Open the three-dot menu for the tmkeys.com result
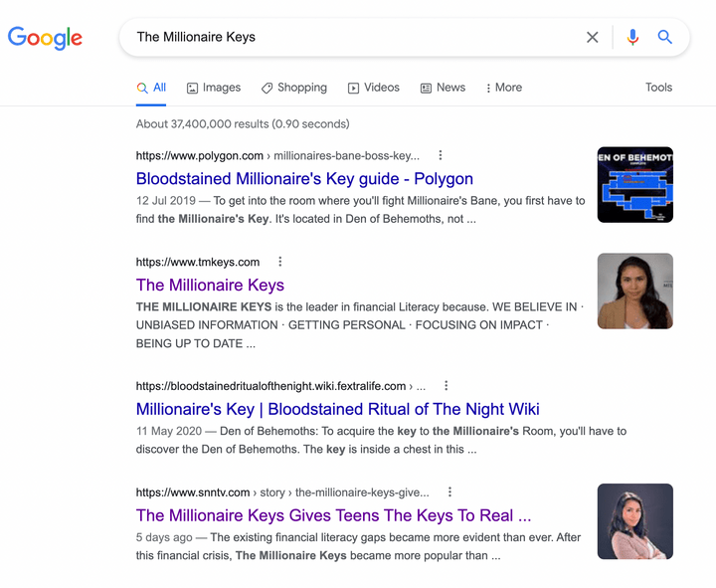Image resolution: width=716 pixels, height=588 pixels. 280,262
